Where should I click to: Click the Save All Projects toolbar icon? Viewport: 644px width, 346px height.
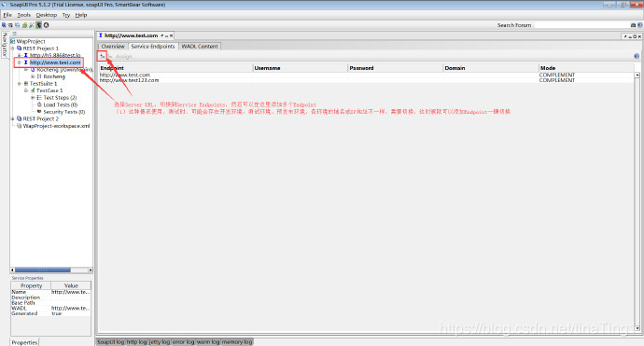click(17, 25)
